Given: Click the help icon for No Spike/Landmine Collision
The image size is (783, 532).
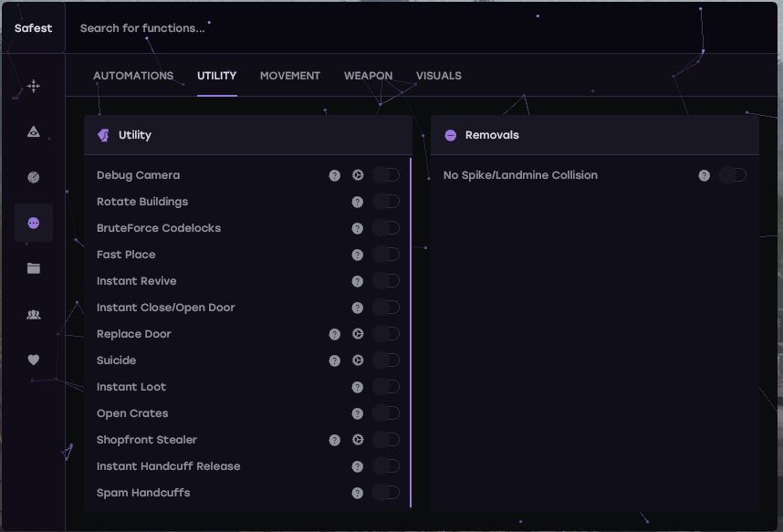Looking at the screenshot, I should (x=705, y=175).
